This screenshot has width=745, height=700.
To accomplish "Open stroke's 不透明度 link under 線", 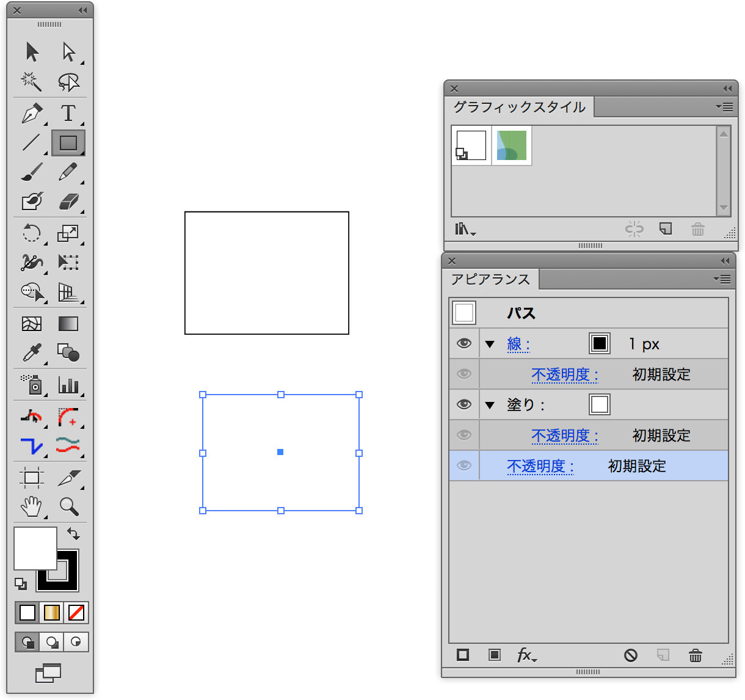I will point(565,374).
